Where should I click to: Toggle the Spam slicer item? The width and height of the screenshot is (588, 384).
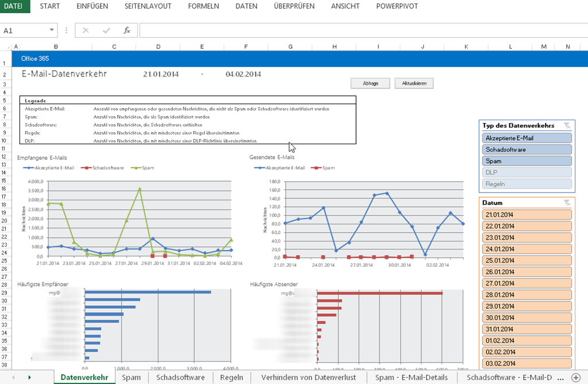click(527, 161)
